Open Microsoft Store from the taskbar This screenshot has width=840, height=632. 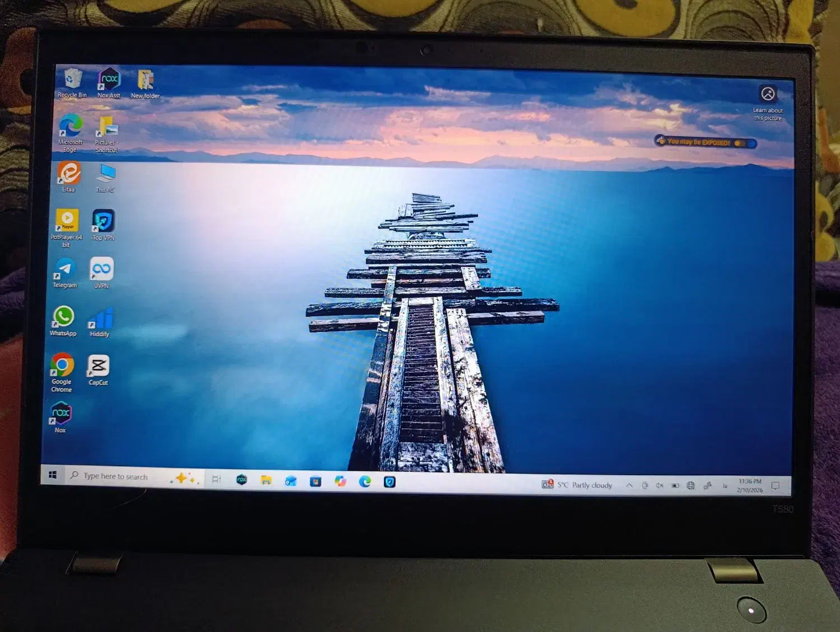pos(315,481)
